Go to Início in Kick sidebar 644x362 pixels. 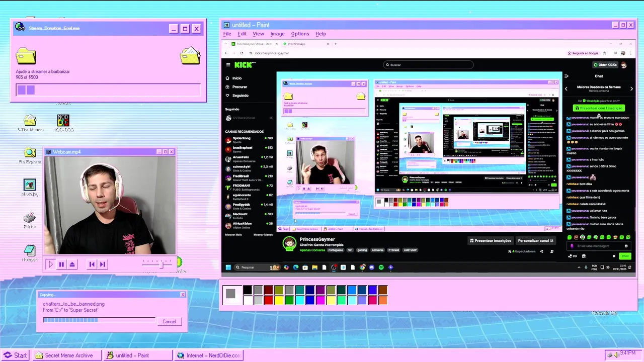click(237, 78)
